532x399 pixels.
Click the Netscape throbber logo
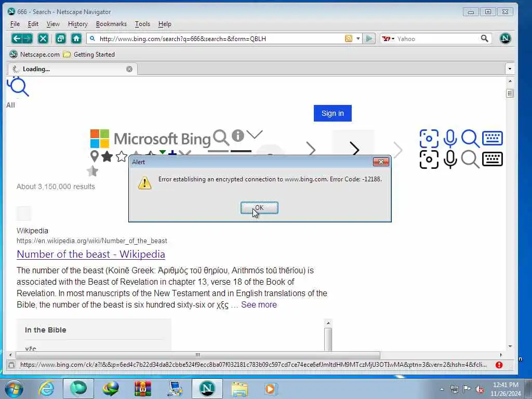(505, 38)
